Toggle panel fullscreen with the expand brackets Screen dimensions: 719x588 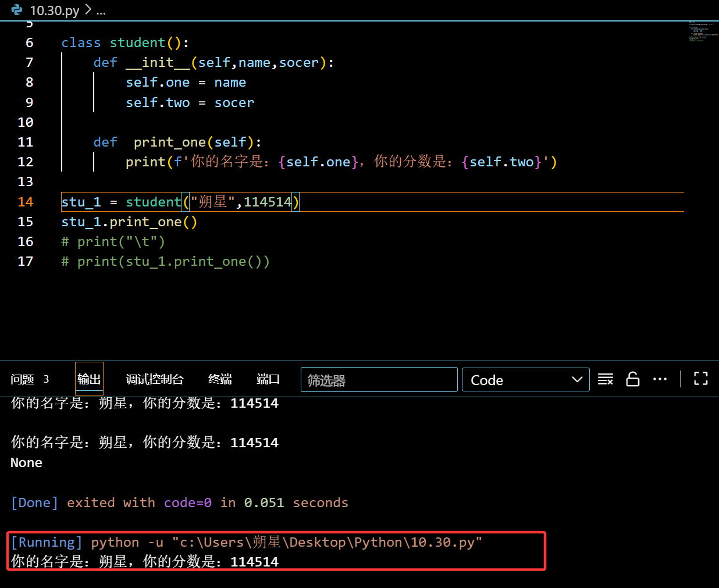(x=700, y=378)
